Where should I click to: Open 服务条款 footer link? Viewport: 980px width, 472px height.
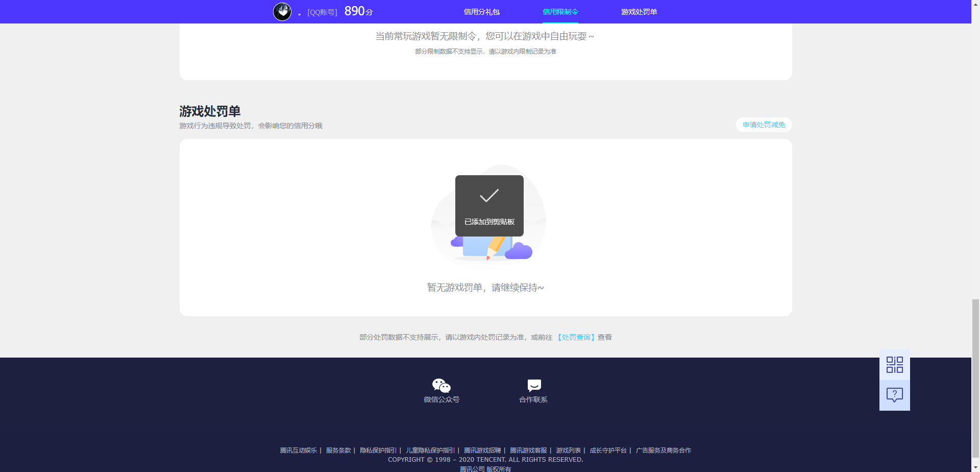pyautogui.click(x=338, y=450)
